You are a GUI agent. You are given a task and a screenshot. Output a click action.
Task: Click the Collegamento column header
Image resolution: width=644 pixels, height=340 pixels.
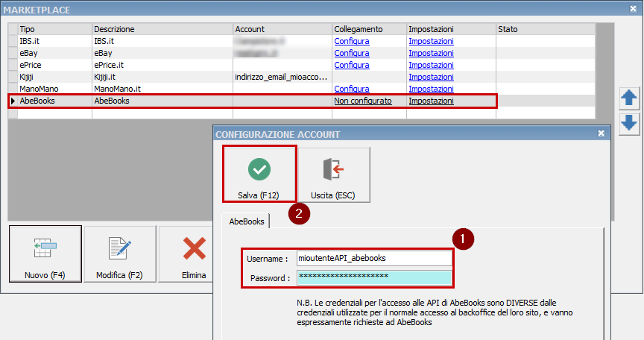tap(369, 29)
